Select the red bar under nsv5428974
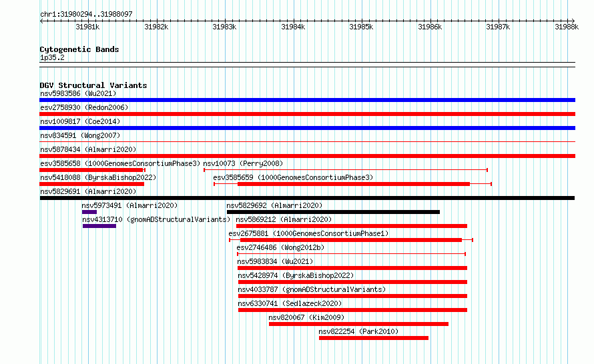Viewport: 594px width, 364px height. [x=352, y=282]
